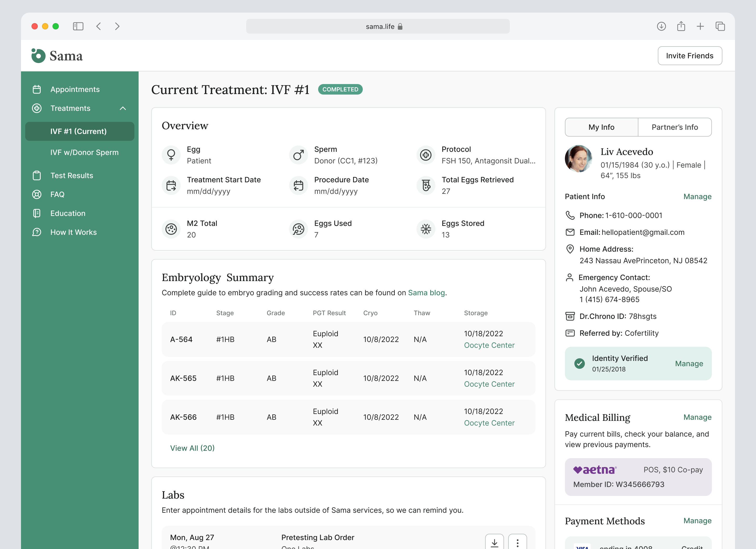This screenshot has height=549, width=756.
Task: Toggle the browser sidebar panel icon
Action: pos(78,26)
